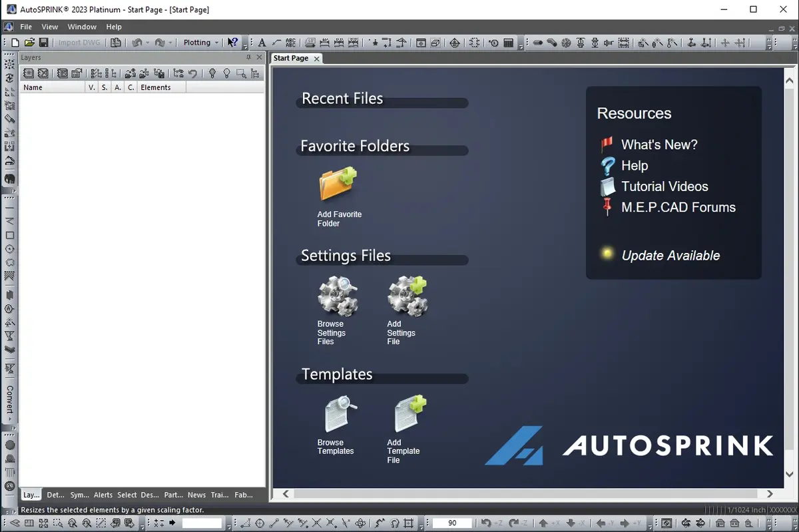This screenshot has width=799, height=532.
Task: Open the File menu
Action: 26,27
